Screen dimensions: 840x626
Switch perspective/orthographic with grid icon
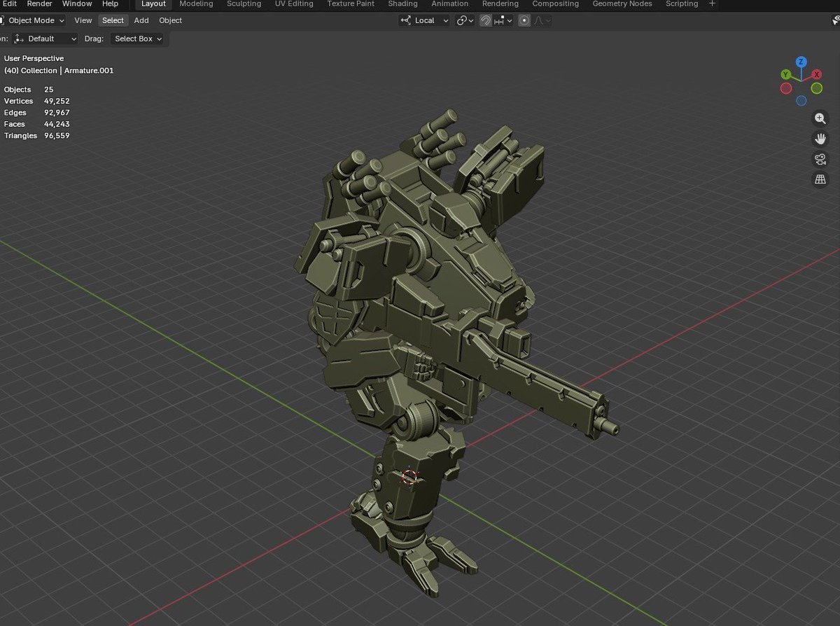click(x=820, y=180)
